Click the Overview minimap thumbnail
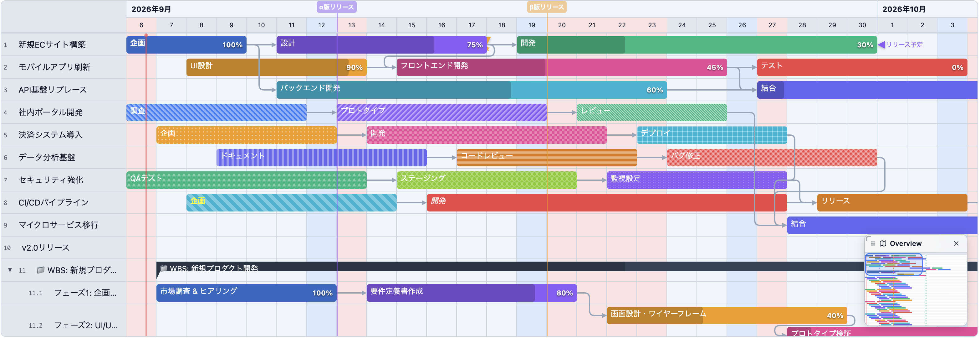The height and width of the screenshot is (339, 980). 916,289
